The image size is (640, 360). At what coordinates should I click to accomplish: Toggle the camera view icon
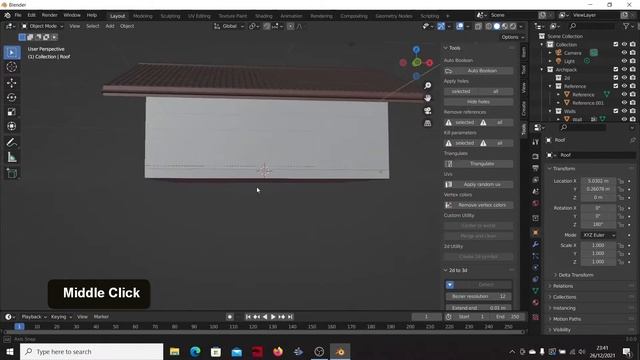(427, 111)
